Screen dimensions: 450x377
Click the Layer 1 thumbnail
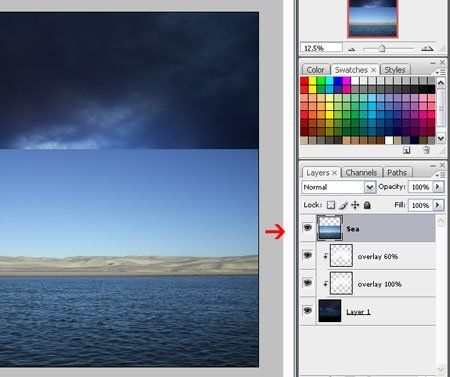(330, 311)
